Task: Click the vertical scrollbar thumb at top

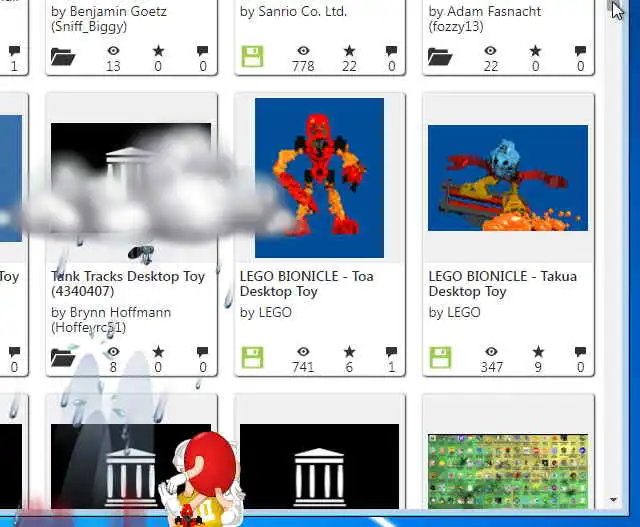Action: coord(613,5)
